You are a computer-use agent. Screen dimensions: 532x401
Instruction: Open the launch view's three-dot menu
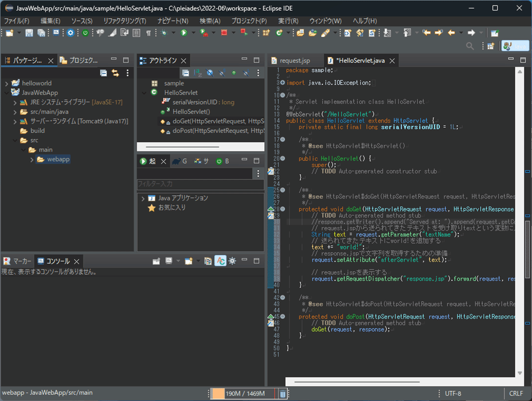[x=258, y=173]
